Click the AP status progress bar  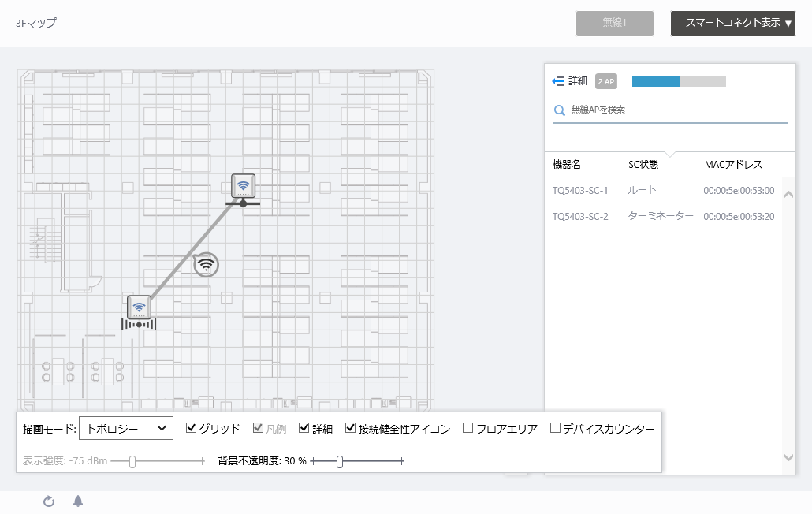(x=679, y=81)
